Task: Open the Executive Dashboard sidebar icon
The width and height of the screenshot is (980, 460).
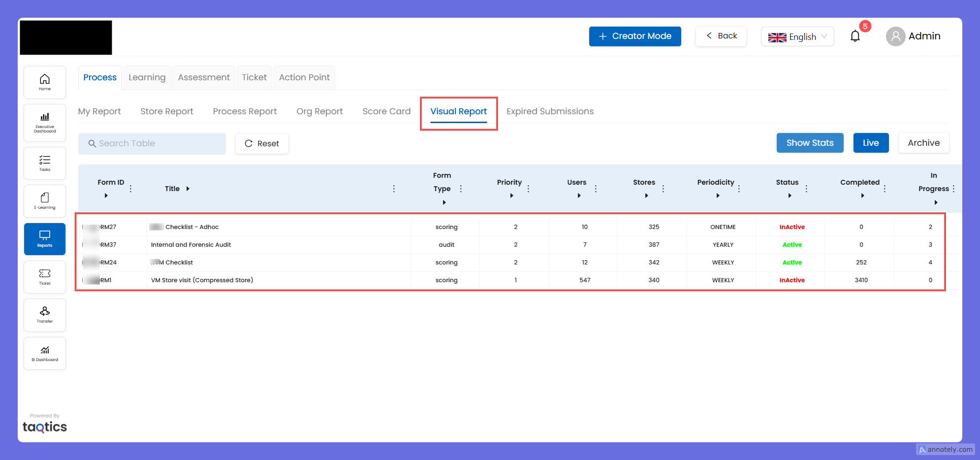Action: pos(45,123)
